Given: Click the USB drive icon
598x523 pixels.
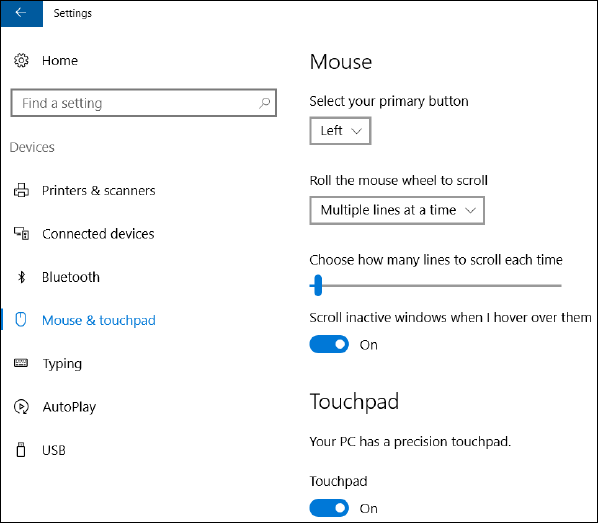Looking at the screenshot, I should 21,450.
